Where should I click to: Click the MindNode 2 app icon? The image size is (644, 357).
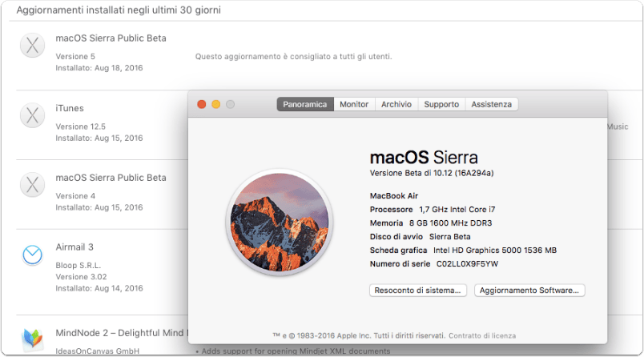[x=33, y=339]
